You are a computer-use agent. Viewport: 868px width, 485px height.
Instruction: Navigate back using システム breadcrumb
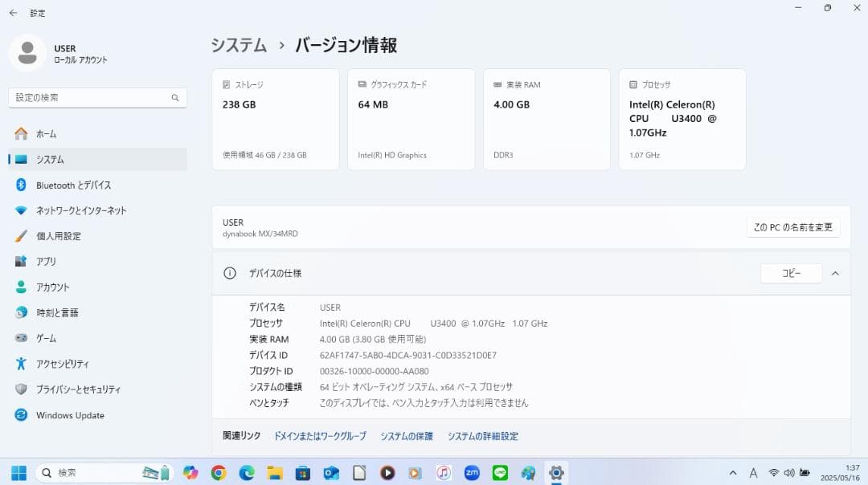239,46
